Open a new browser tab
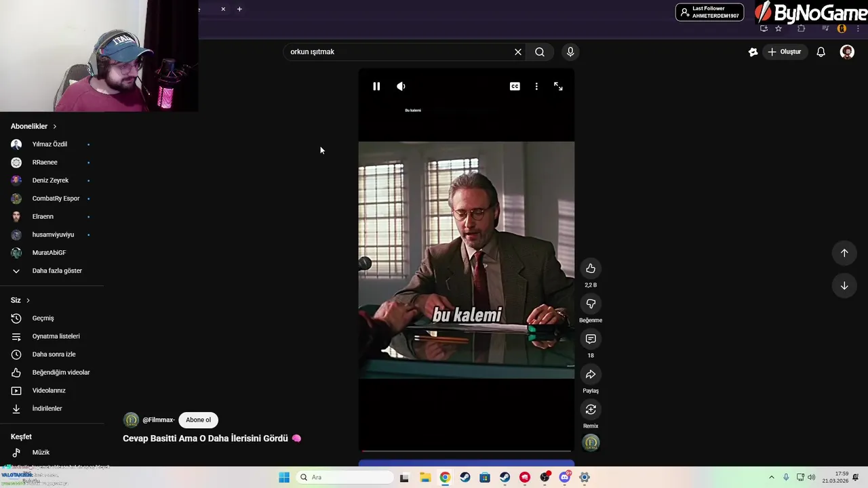Viewport: 868px width, 488px height. pos(239,9)
